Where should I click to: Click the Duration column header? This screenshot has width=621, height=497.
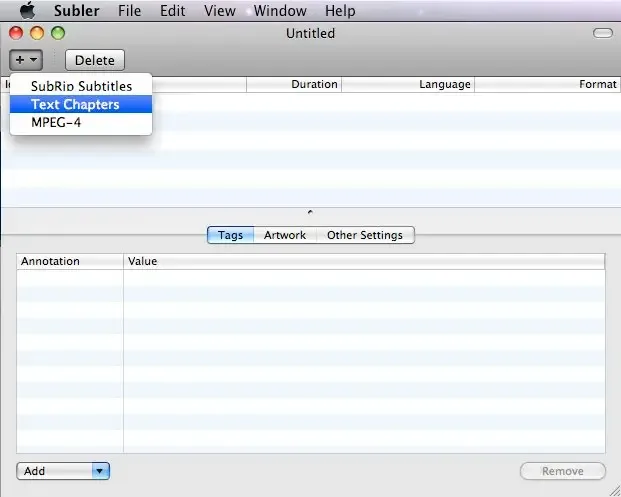(x=294, y=84)
